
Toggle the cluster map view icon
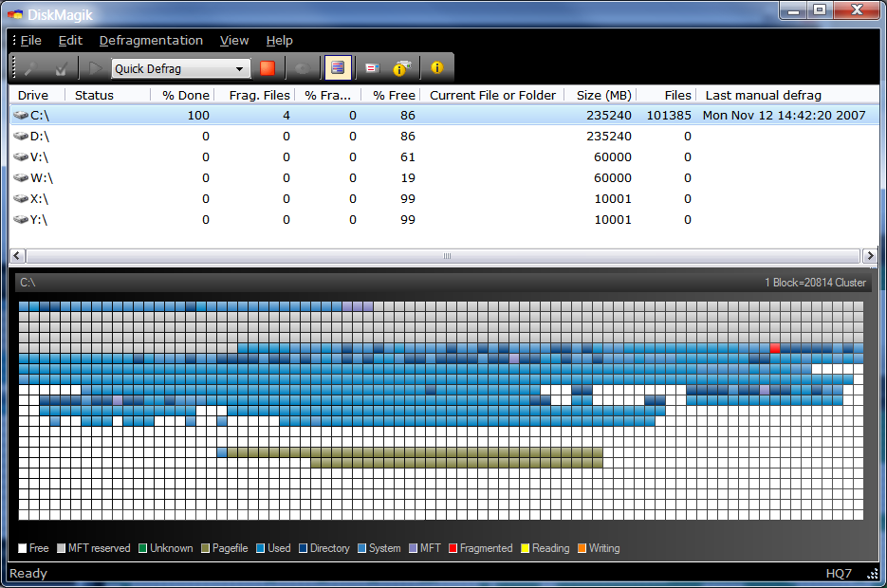(x=338, y=68)
